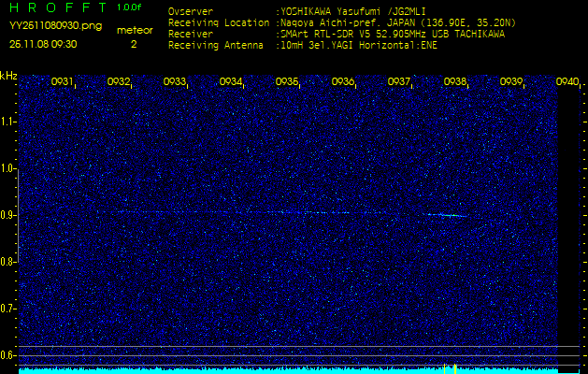The height and width of the screenshot is (374, 588).
Task: Click the bright meteor echo near 0938
Action: (x=452, y=215)
